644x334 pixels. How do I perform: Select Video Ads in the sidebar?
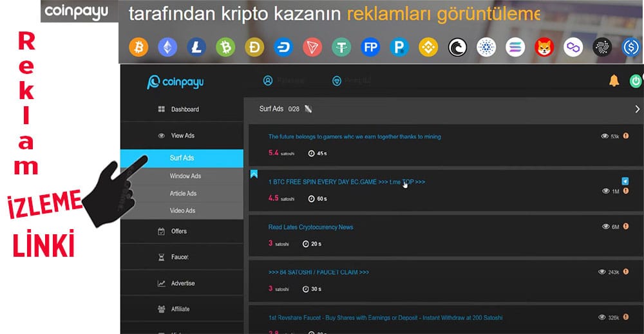(x=182, y=210)
